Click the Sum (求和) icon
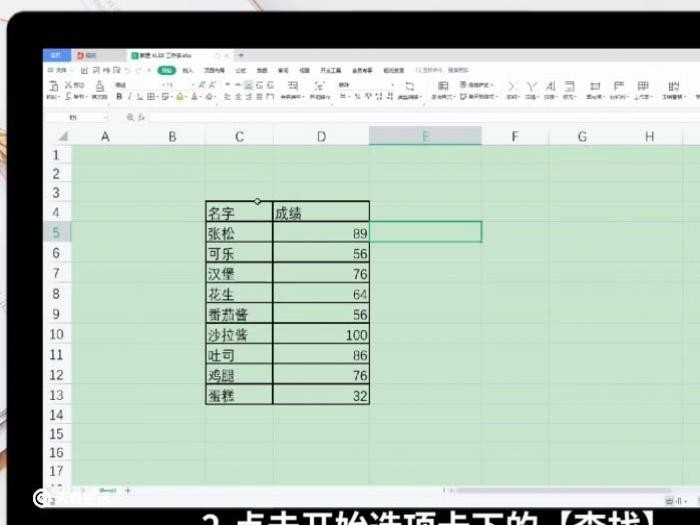Screen dimensions: 700x525 pos(511,89)
